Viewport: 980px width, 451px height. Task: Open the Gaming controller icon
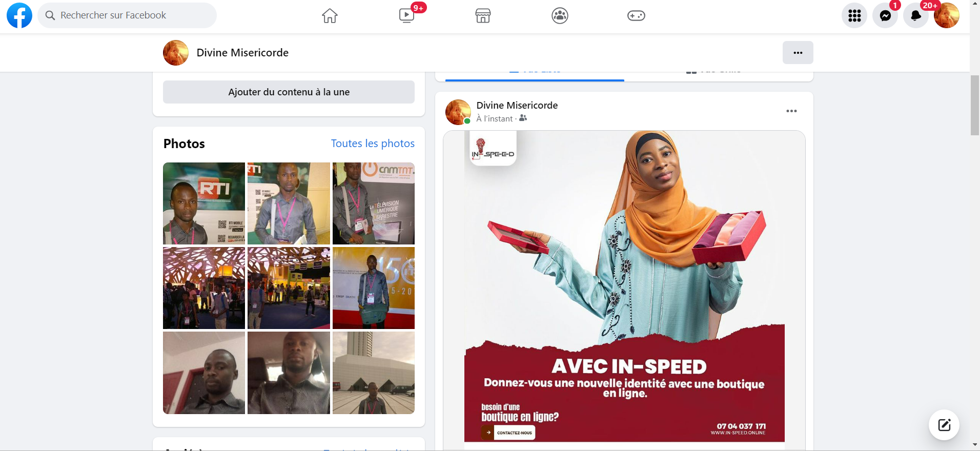pyautogui.click(x=636, y=16)
